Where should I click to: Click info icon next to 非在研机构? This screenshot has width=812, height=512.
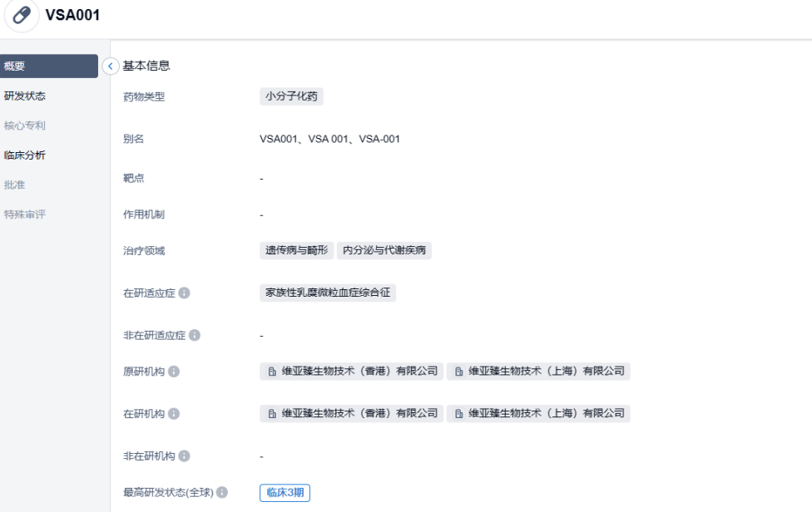(184, 456)
